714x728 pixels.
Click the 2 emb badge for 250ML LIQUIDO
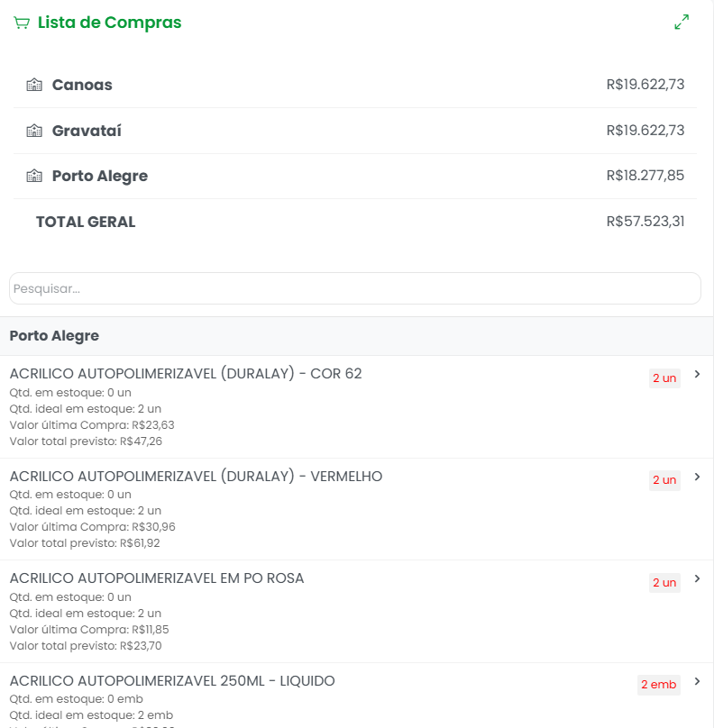coord(658,685)
